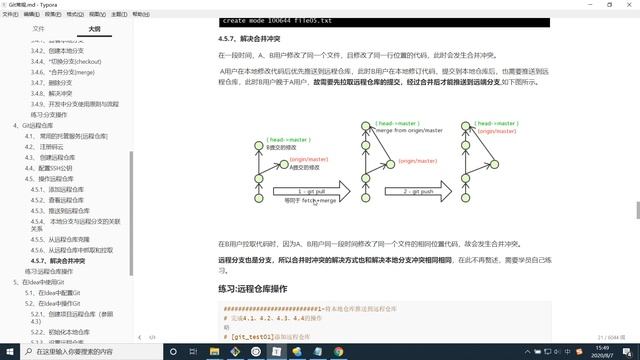Click the volume speaker tray icon
640x360 pixels.
pyautogui.click(x=557, y=351)
